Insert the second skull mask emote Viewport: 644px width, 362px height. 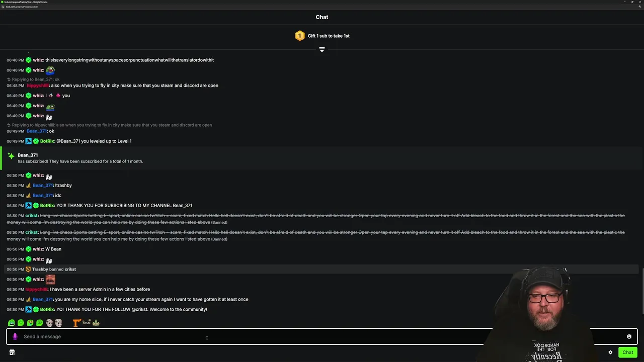point(58,323)
